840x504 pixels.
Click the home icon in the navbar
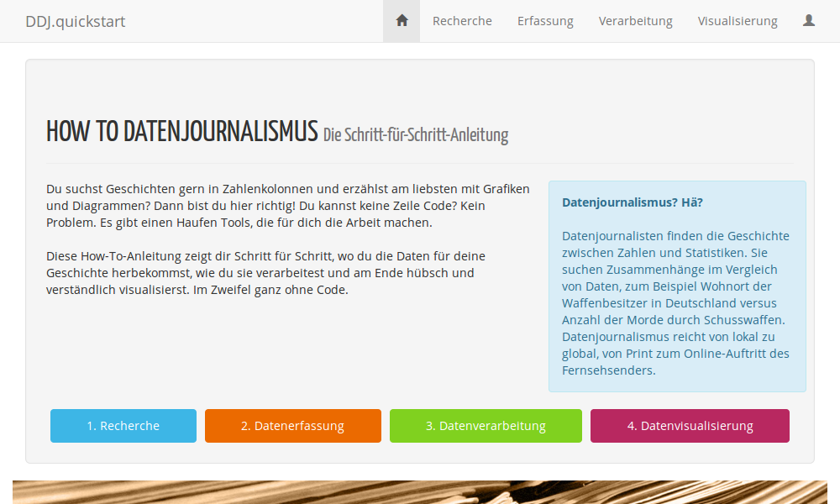pos(401,20)
